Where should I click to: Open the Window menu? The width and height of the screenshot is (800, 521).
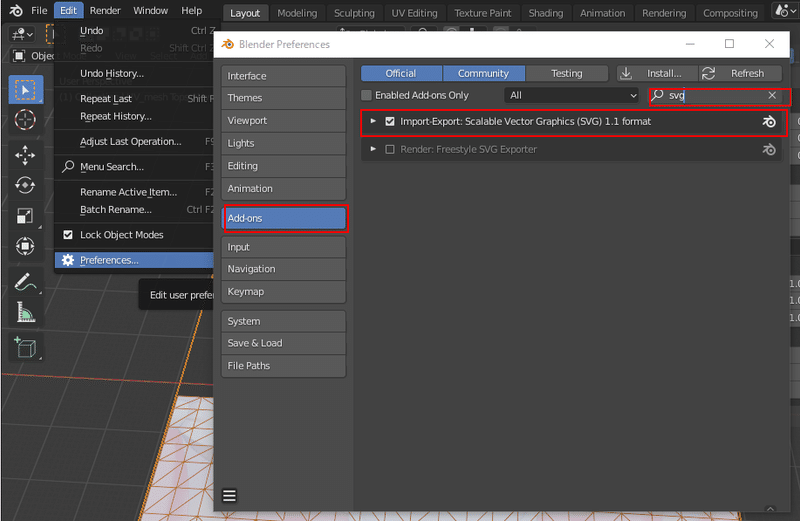(x=151, y=10)
